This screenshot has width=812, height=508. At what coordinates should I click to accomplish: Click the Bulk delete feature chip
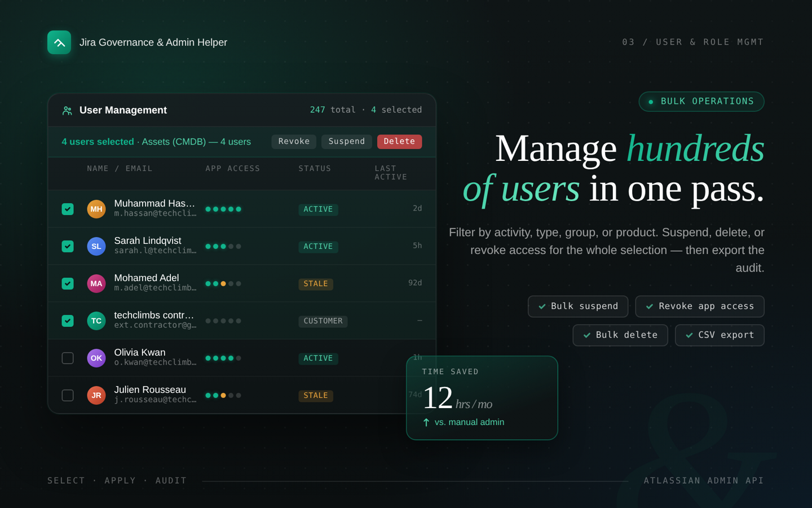coord(620,335)
